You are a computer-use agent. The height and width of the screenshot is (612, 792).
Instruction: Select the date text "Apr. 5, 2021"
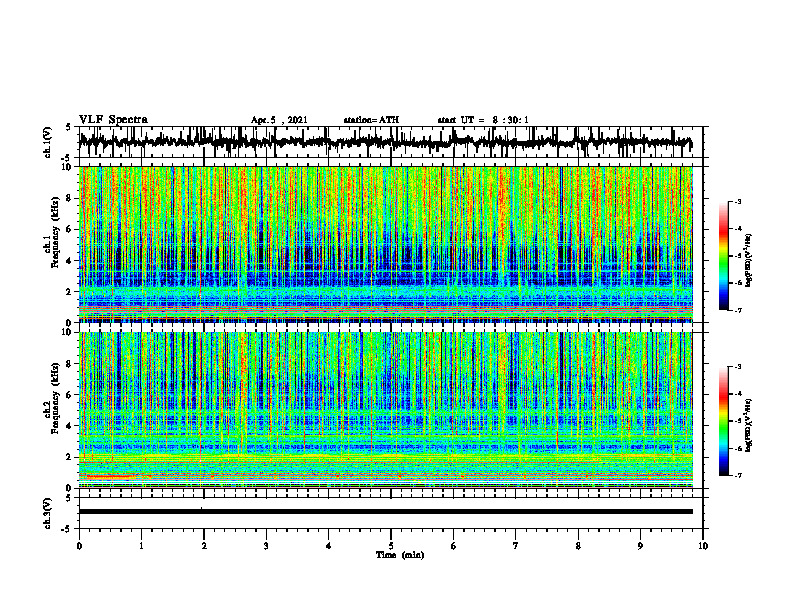(279, 120)
